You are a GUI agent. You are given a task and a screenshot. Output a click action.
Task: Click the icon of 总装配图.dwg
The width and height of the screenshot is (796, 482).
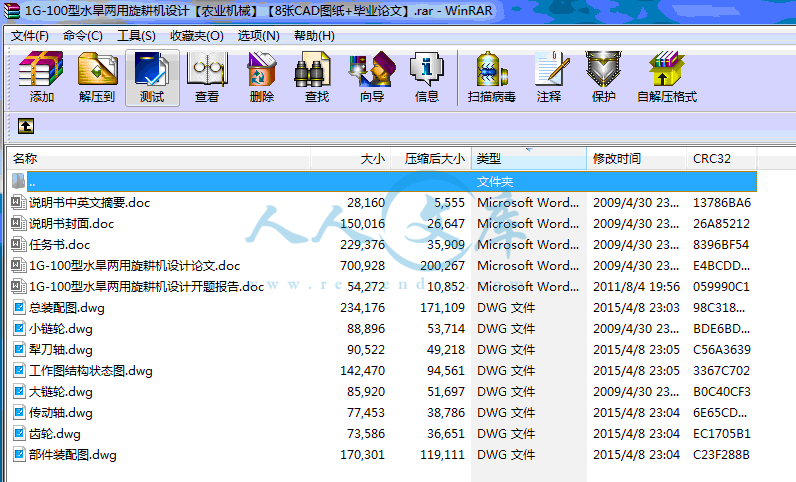[x=19, y=307]
